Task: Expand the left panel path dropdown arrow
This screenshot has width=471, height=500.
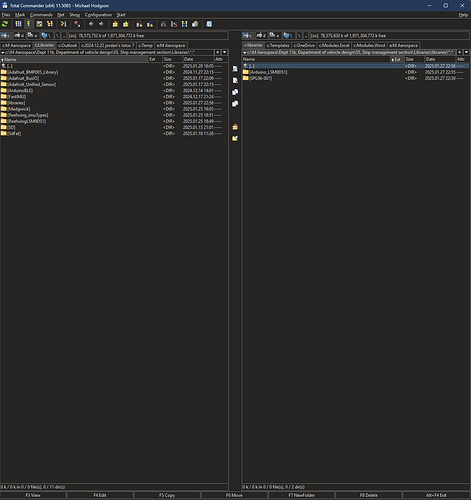Action: 3,53
